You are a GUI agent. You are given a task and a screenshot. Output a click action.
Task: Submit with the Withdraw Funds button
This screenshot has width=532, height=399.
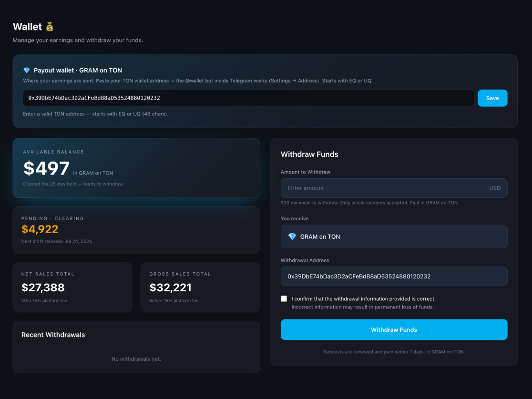point(394,329)
